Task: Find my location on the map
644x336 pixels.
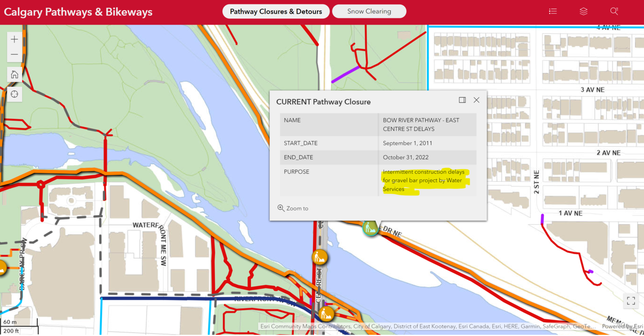Action: pos(14,94)
